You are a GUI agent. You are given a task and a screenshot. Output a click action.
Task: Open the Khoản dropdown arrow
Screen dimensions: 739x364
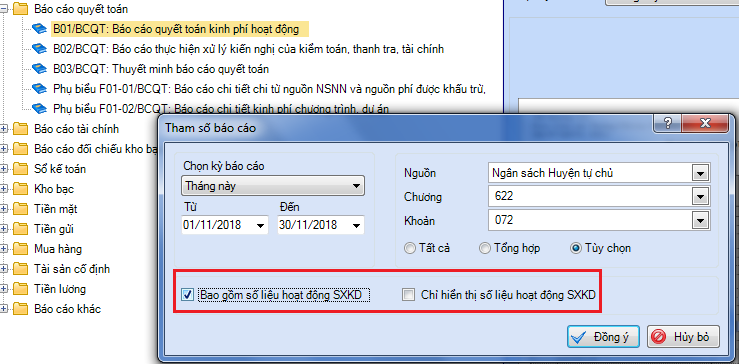(x=700, y=220)
